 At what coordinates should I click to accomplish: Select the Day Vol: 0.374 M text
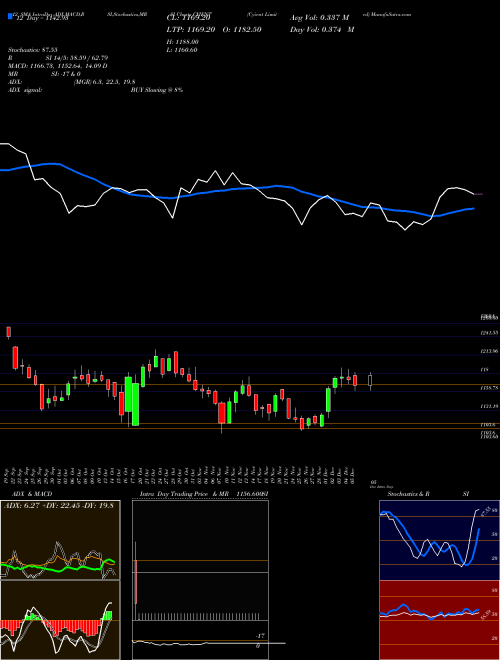pyautogui.click(x=322, y=30)
